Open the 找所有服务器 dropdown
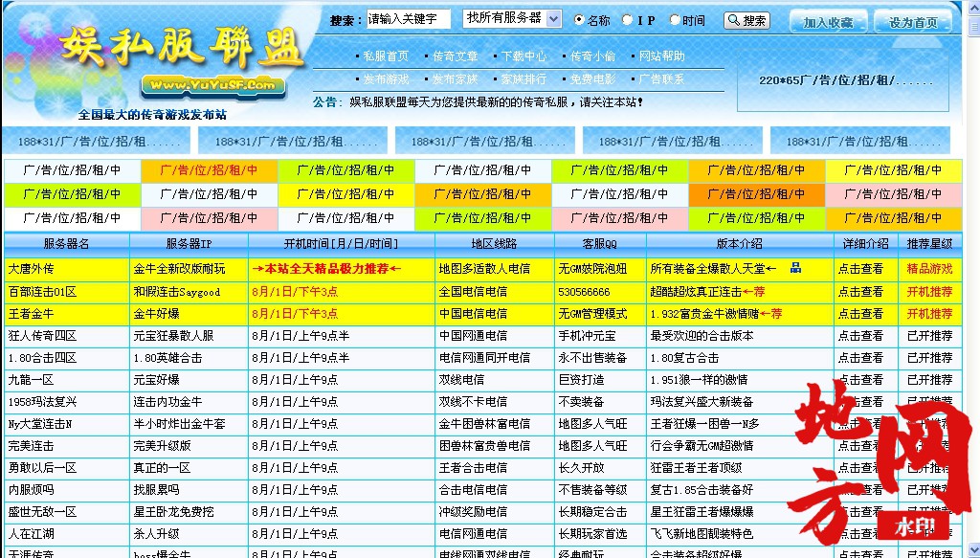Viewport: 980px width, 558px height. pyautogui.click(x=512, y=19)
